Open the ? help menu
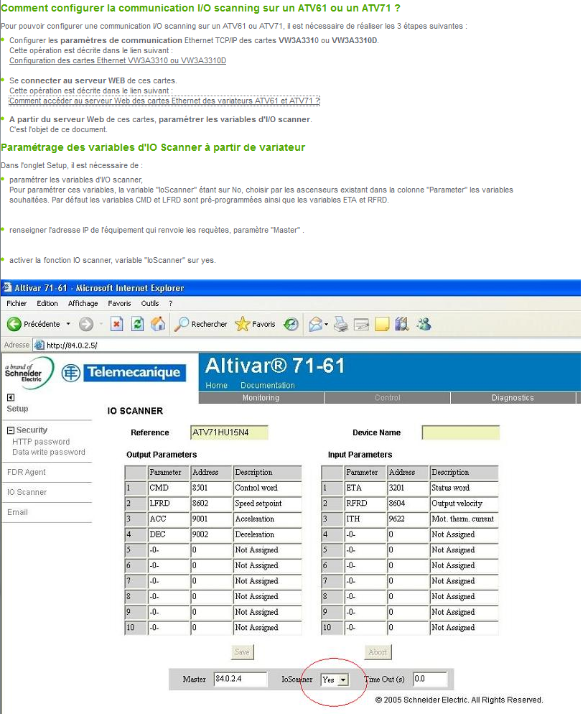The image size is (588, 714). pos(171,304)
